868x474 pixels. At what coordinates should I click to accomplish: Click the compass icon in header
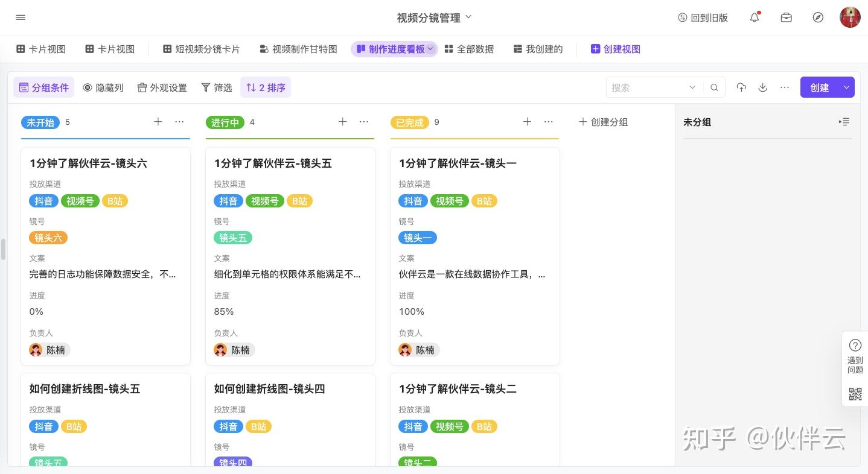click(818, 17)
